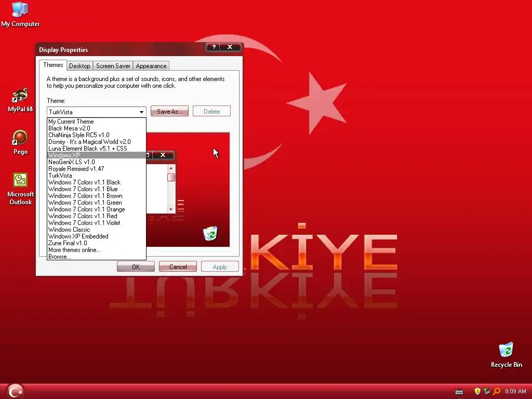This screenshot has width=532, height=399.
Task: Pick Disney - It's a Magical World v2.0
Action: point(96,142)
